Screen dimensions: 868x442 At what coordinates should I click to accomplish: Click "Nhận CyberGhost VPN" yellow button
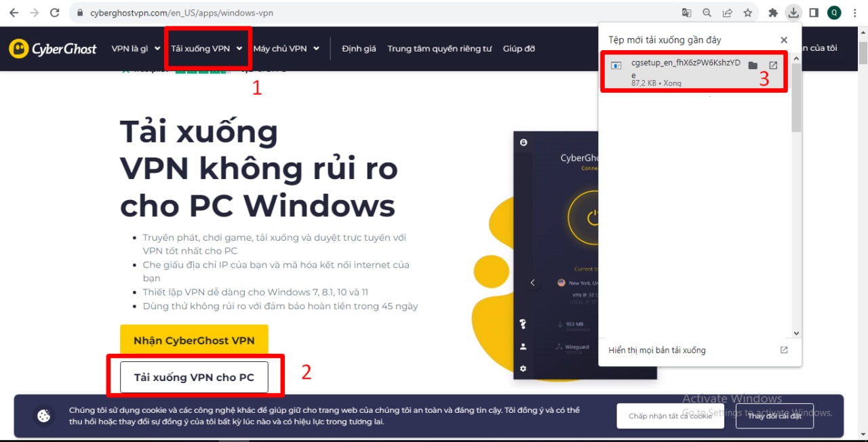[x=194, y=341]
